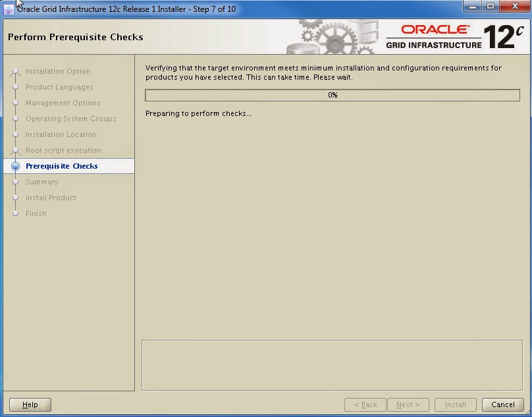Click the Next button

coord(408,404)
